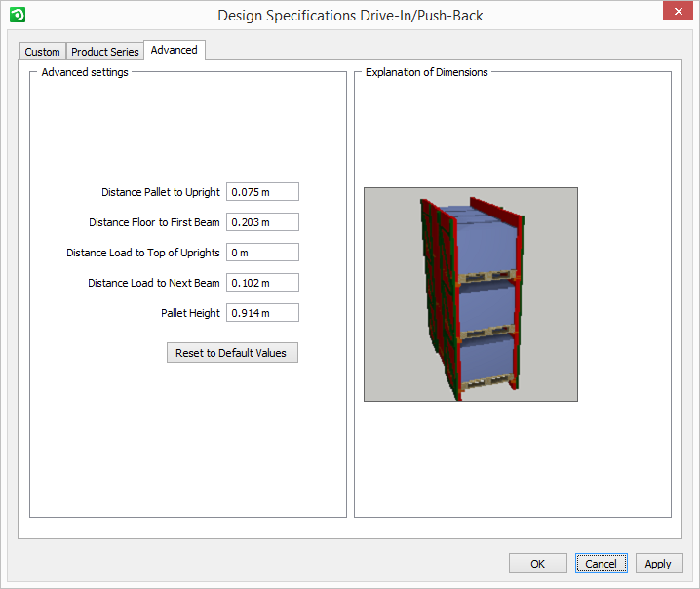
Task: Select the Distance Load to Next Beam input
Action: click(262, 283)
